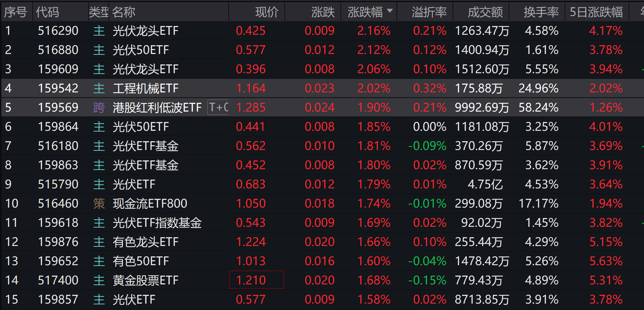The height and width of the screenshot is (310, 644).
Task: Click the 主 type icon for 516880
Action: pyautogui.click(x=99, y=50)
